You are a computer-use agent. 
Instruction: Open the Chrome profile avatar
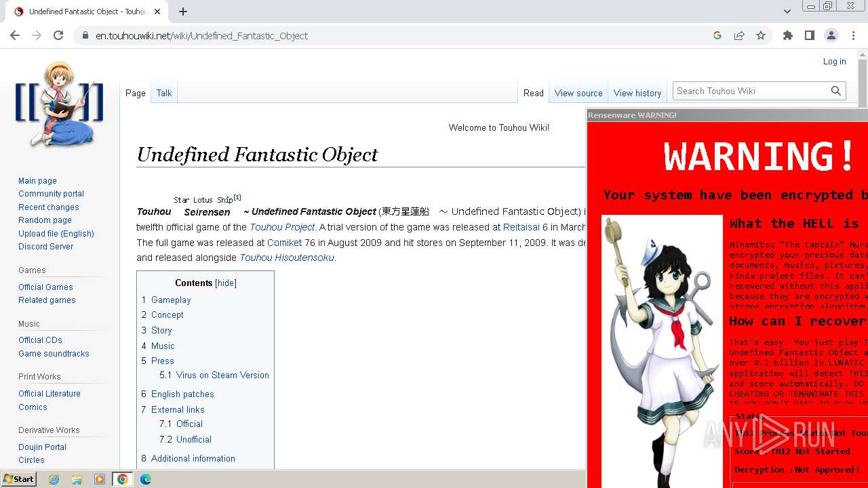click(831, 35)
